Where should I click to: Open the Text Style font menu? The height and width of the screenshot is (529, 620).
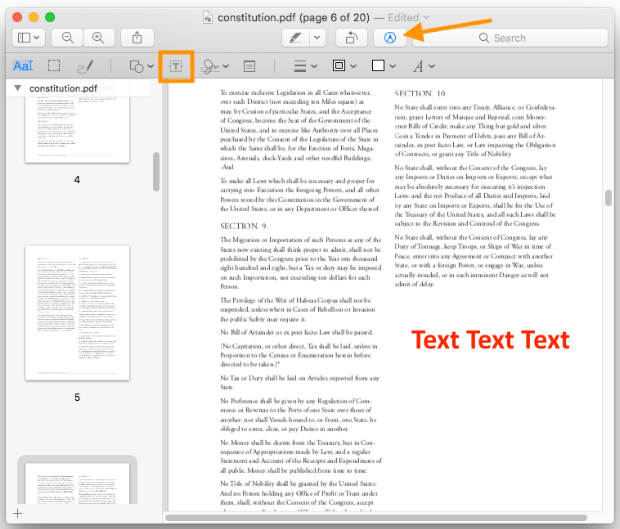pos(424,66)
